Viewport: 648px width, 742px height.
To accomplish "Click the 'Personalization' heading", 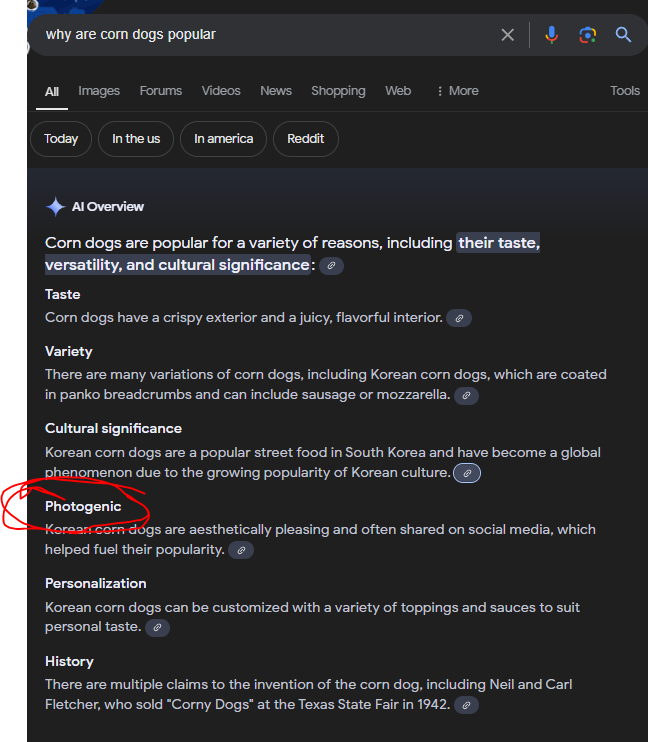I will 96,583.
